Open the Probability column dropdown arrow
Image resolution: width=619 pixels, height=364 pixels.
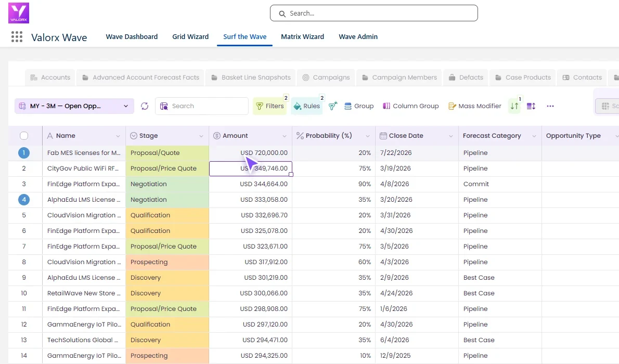point(368,136)
